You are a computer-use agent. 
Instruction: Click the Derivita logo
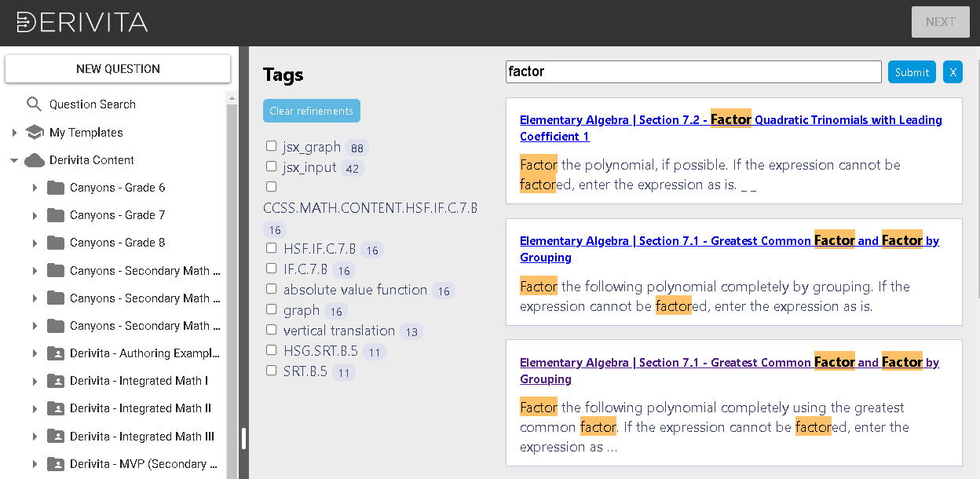[x=82, y=22]
